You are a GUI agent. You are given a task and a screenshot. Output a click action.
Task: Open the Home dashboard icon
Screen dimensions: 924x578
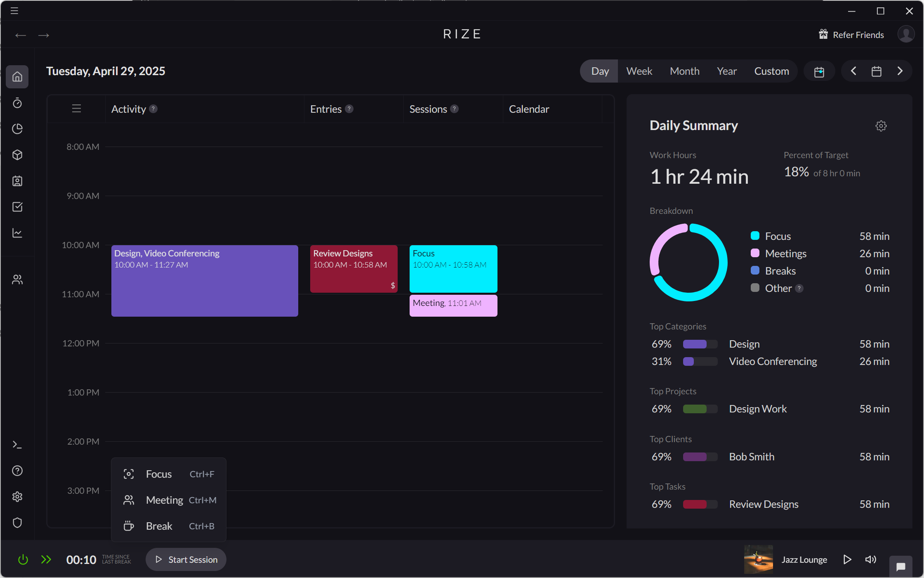click(x=17, y=77)
